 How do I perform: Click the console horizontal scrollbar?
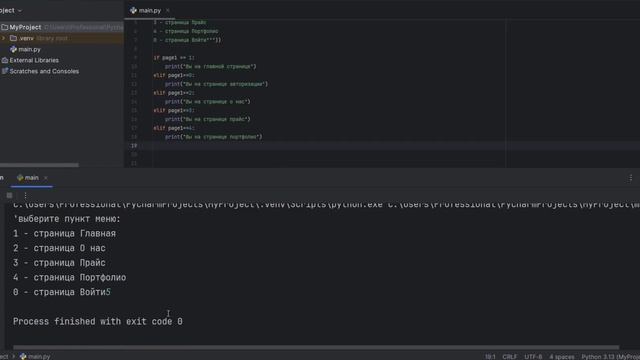[316, 348]
